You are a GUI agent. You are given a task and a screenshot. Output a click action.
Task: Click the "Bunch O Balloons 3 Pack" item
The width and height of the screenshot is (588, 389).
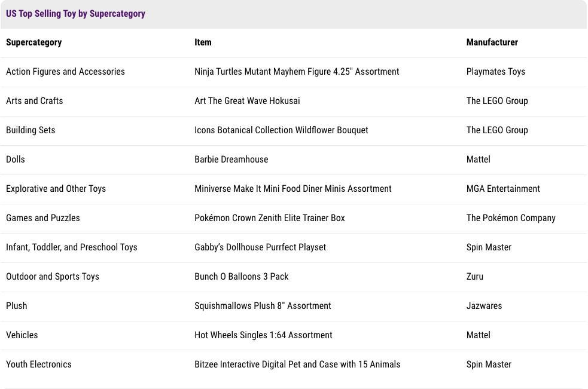point(242,277)
